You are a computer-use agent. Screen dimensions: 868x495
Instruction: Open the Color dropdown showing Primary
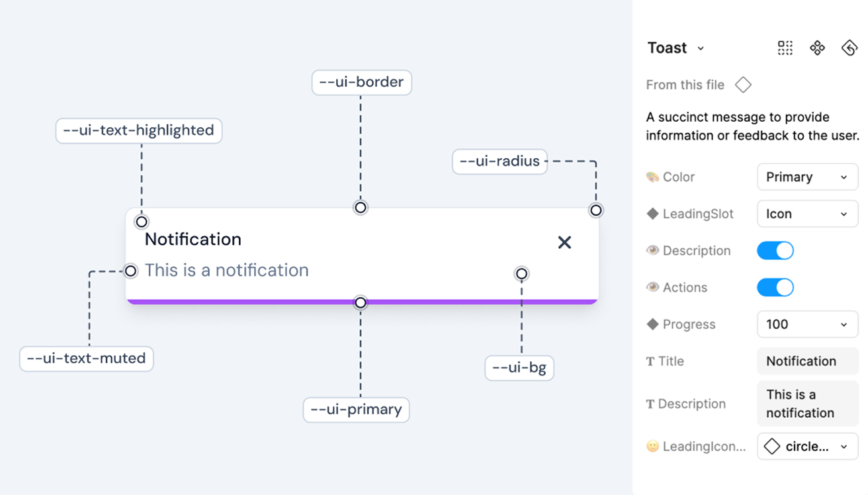(807, 177)
